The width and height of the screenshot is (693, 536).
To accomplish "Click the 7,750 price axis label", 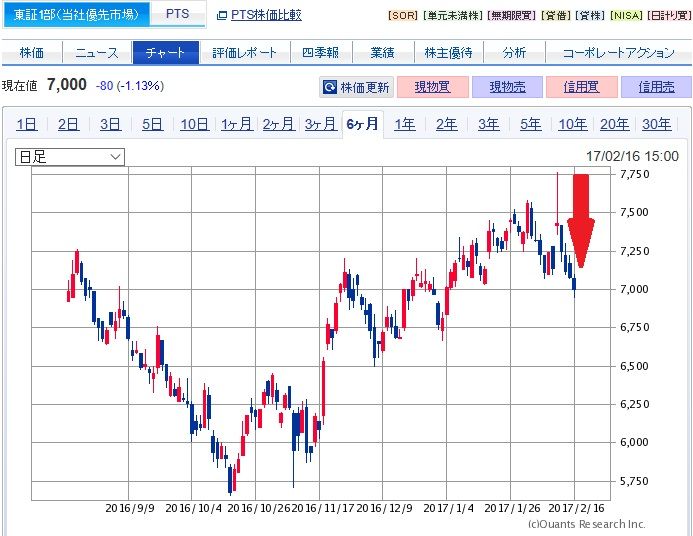I will (x=635, y=174).
